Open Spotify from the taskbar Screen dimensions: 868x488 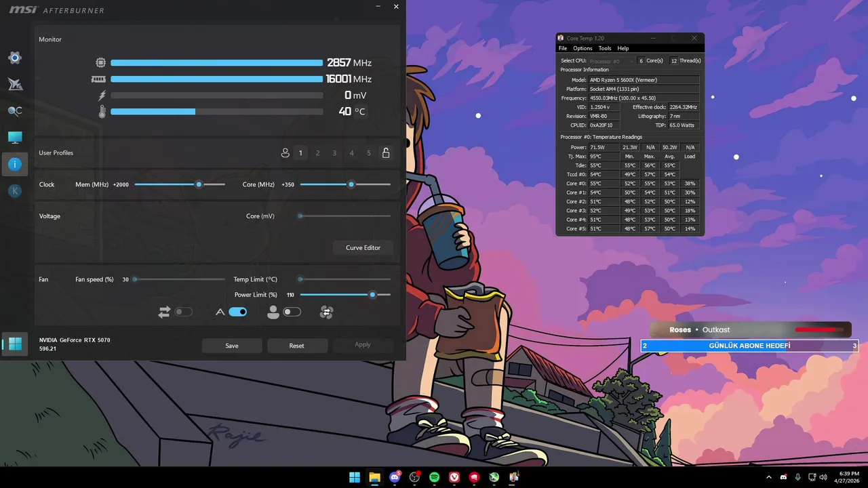(x=434, y=477)
